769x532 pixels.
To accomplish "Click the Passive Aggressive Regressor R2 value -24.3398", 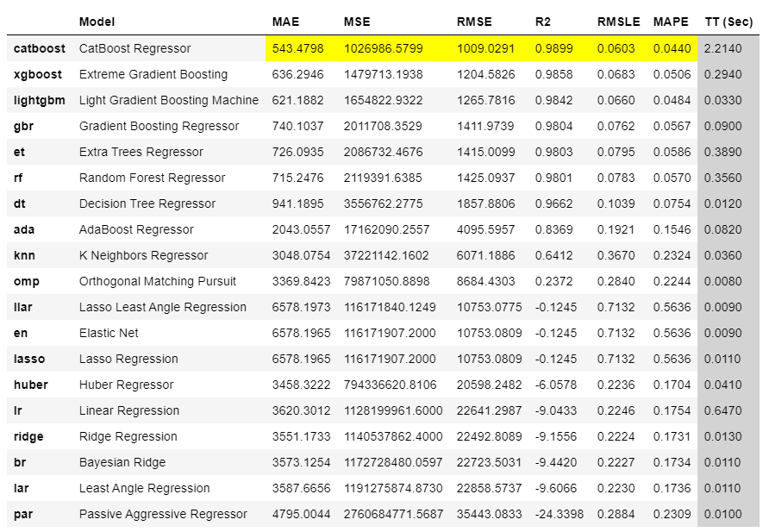I will click(x=559, y=515).
